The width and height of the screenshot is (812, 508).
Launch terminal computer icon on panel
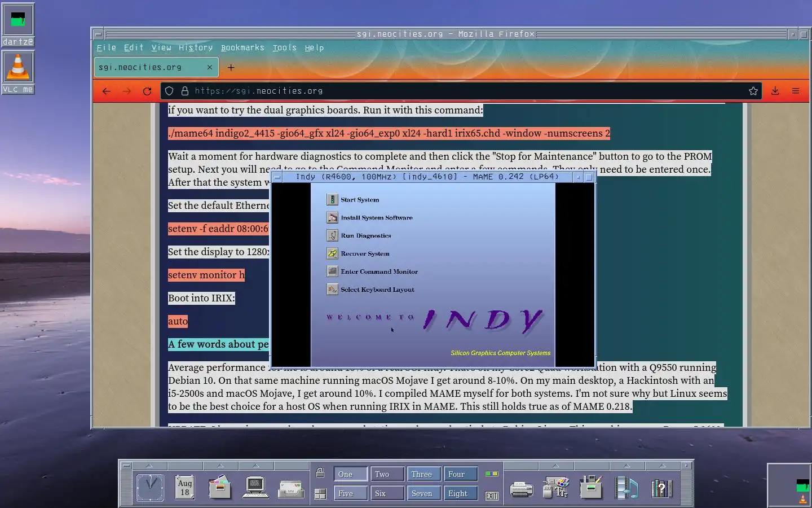pos(255,487)
